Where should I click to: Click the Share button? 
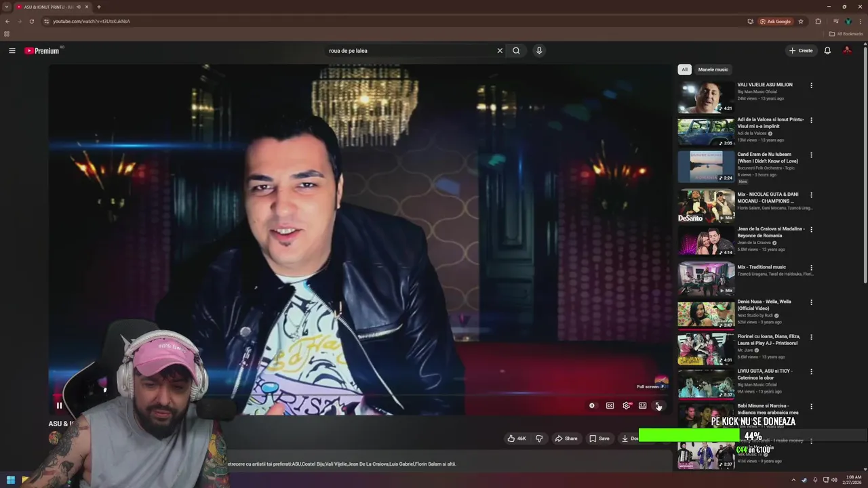coord(566,439)
